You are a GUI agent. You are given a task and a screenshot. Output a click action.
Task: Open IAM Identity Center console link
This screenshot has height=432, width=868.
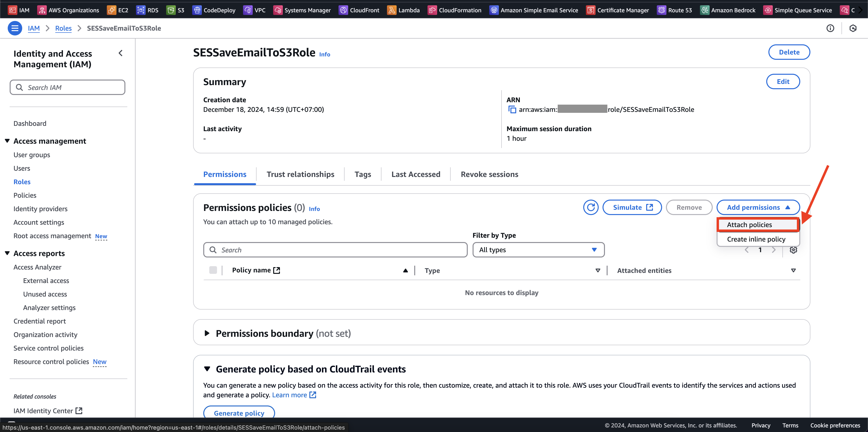[x=47, y=411]
